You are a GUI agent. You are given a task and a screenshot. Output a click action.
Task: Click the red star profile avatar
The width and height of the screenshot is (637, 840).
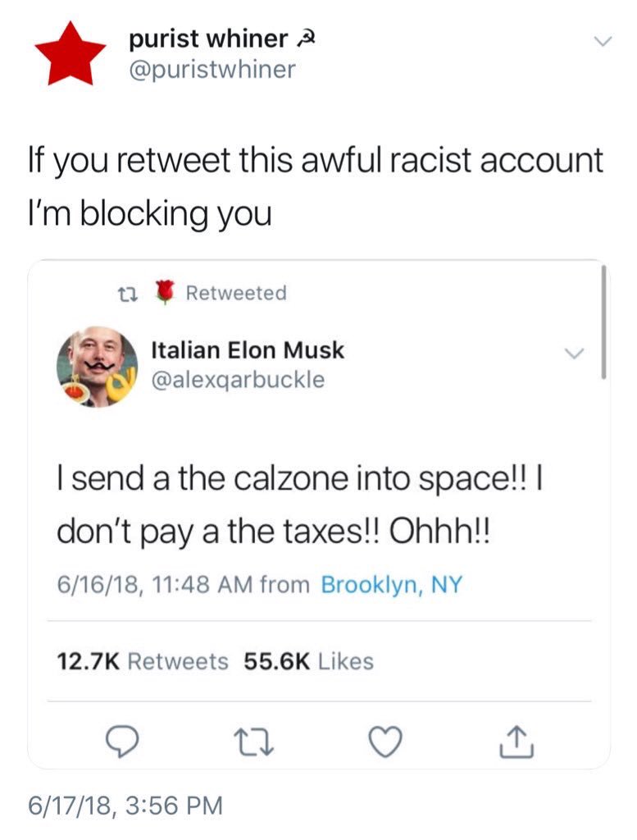point(71,53)
